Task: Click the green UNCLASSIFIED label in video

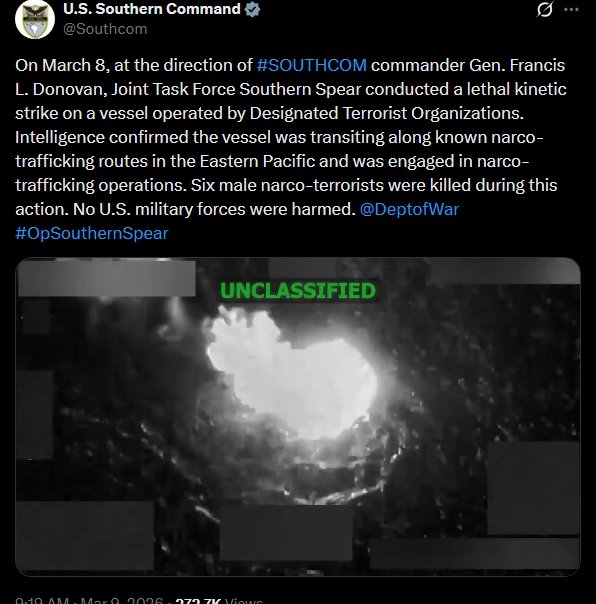Action: [x=297, y=291]
